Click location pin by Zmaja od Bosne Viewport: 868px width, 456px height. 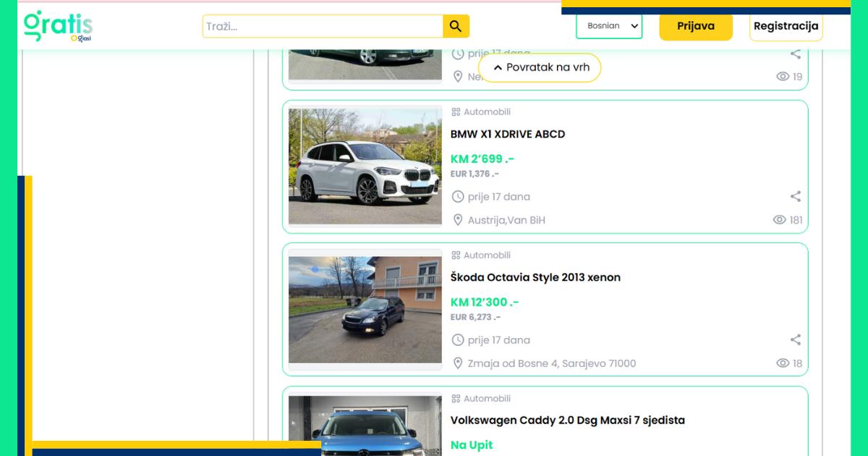457,363
